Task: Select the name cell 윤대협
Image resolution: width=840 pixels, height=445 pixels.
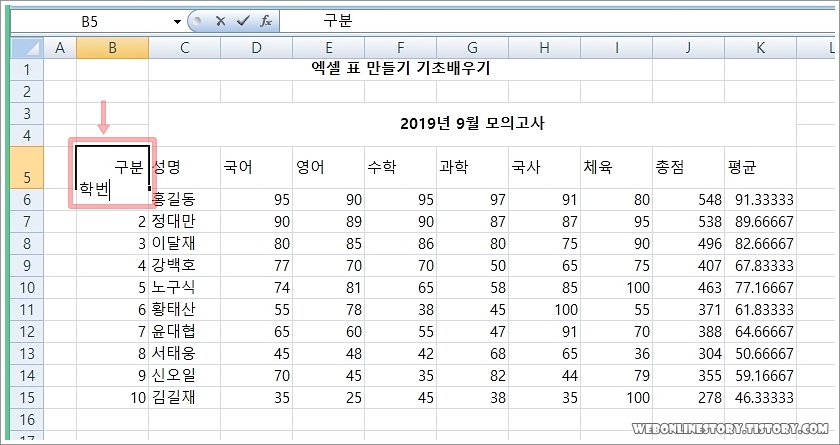Action: (184, 331)
